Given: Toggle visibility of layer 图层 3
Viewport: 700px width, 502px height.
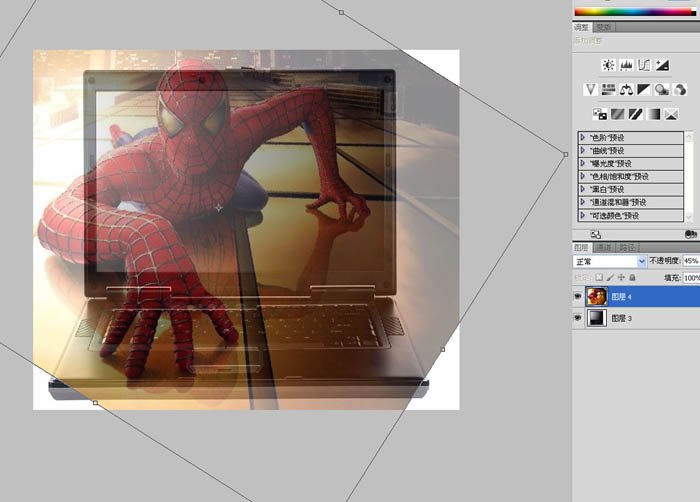Looking at the screenshot, I should point(578,318).
